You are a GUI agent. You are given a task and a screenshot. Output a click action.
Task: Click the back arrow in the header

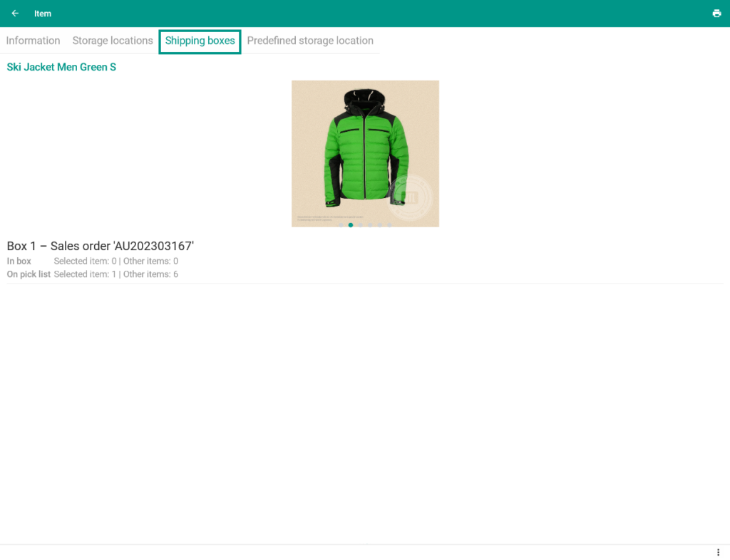click(15, 14)
